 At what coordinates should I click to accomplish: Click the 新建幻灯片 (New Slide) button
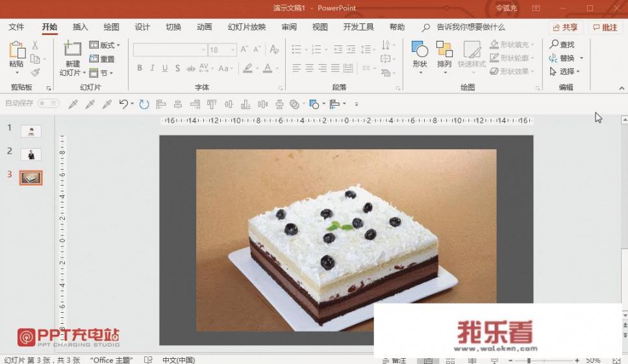tap(73, 58)
